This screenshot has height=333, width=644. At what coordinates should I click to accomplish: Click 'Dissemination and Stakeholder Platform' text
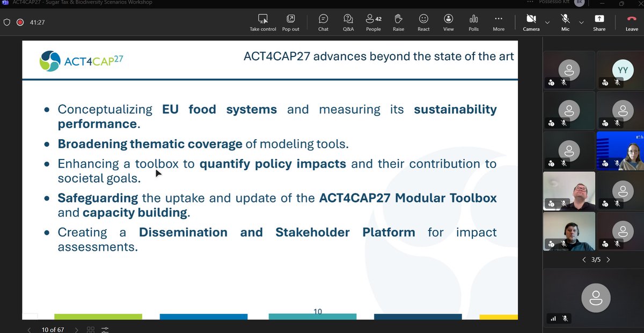pos(277,232)
